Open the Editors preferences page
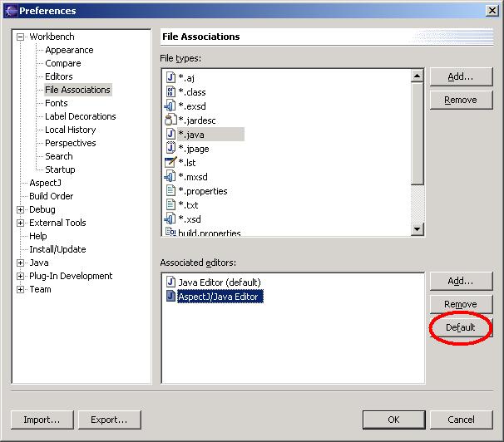 (x=59, y=76)
